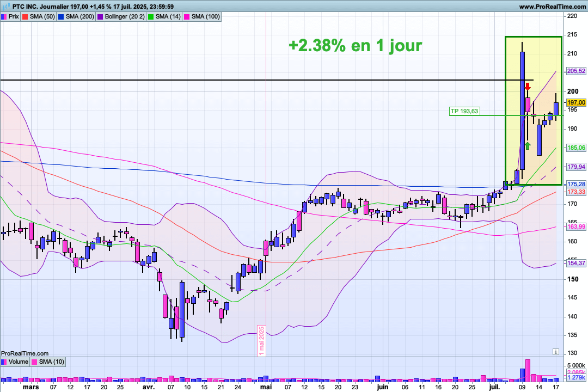The image size is (588, 392).
Task: Click the mai month label on time axis
Action: [266, 387]
